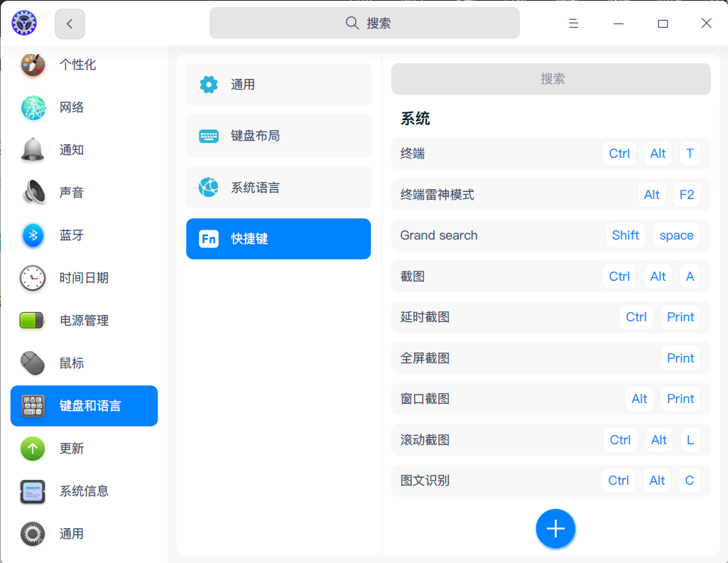Screen dimensions: 728x563
Task: Open the 蓝牙 Bluetooth settings
Action: coord(84,235)
